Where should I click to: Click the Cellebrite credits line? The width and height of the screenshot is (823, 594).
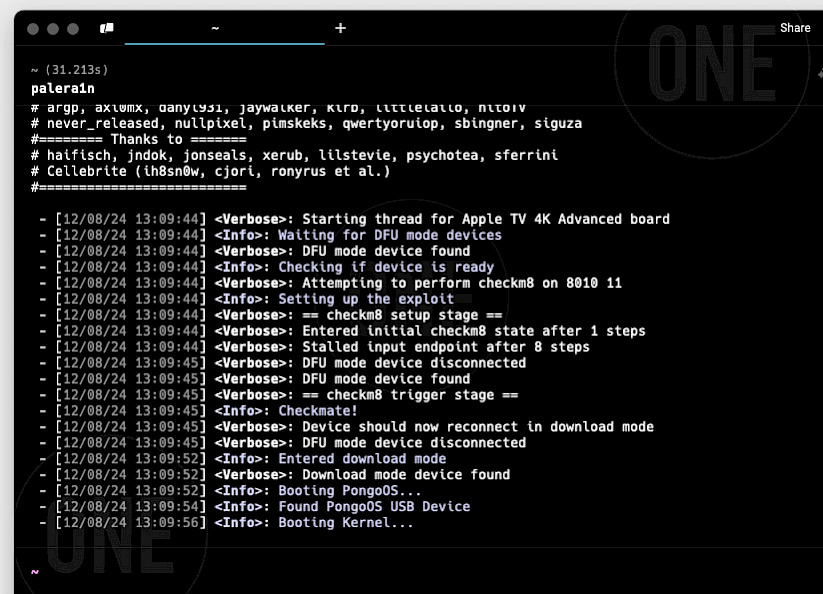(x=210, y=172)
